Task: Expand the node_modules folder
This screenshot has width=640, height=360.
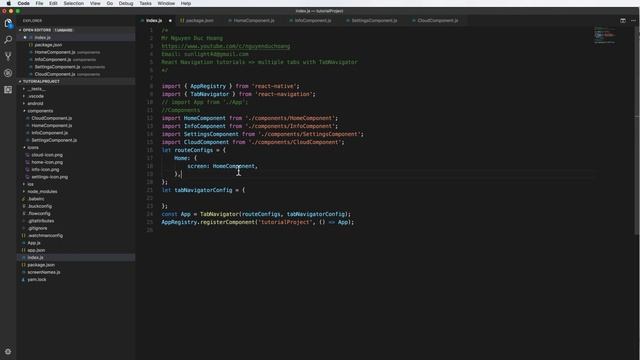Action: pos(24,191)
